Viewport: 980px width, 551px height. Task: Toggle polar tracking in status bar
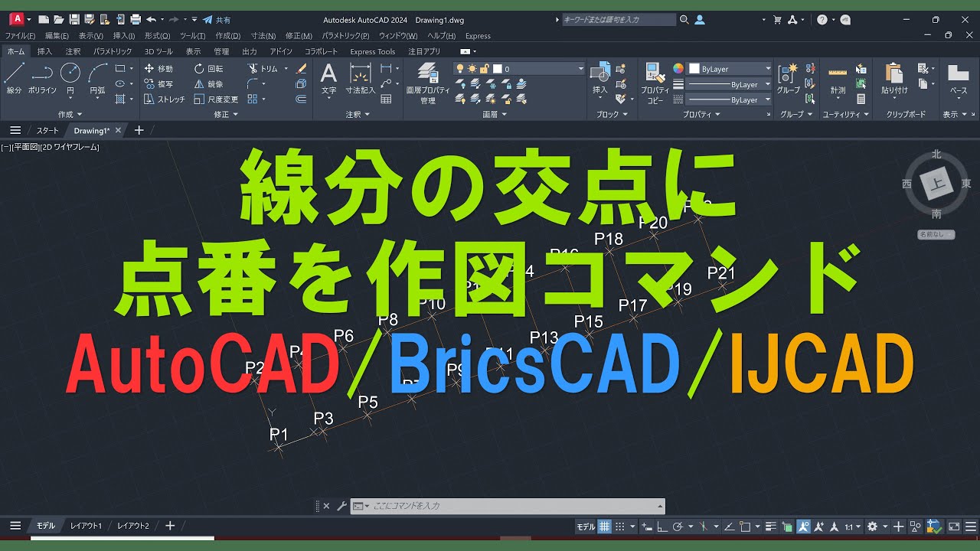pyautogui.click(x=678, y=527)
